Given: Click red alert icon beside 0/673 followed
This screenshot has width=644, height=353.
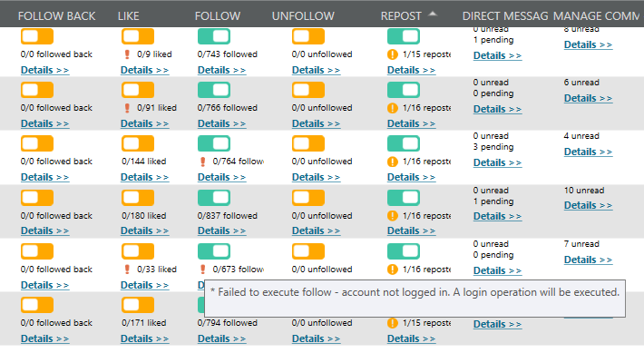Looking at the screenshot, I should click(x=203, y=270).
